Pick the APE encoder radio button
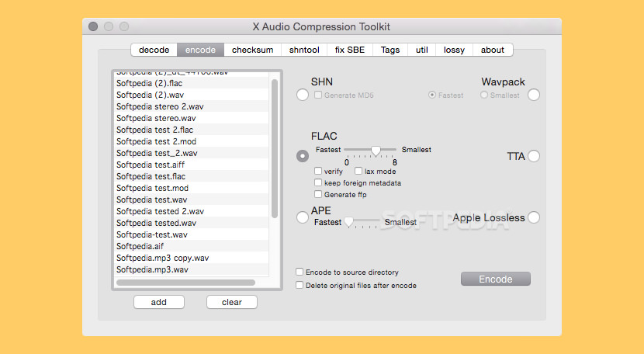This screenshot has height=354, width=644. (303, 217)
